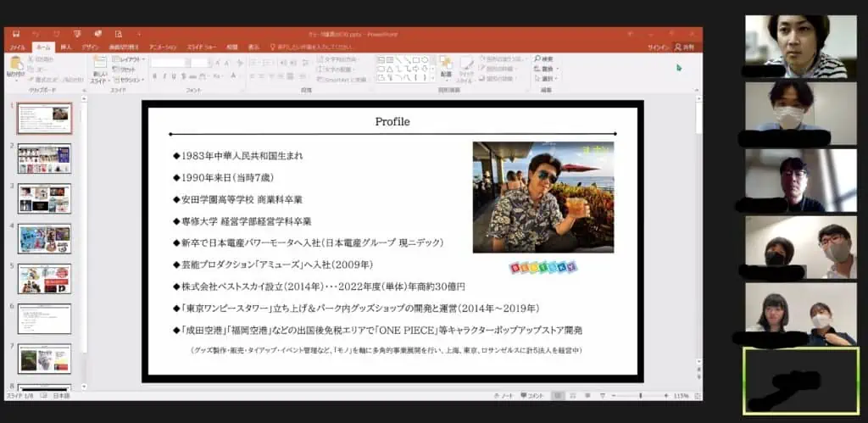Click the Profile slide title text
Screen dimensions: 868x423
(x=392, y=122)
